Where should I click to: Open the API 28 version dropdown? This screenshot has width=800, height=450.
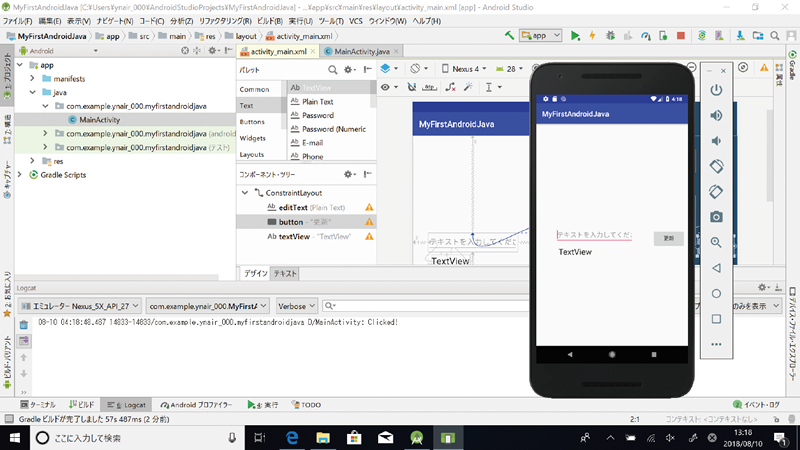pos(509,69)
